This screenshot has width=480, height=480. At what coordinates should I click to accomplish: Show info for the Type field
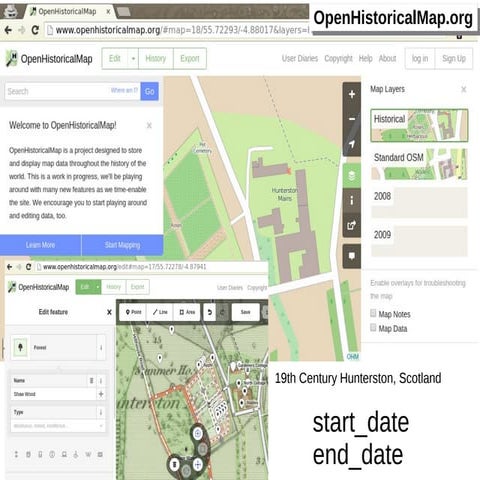click(101, 412)
